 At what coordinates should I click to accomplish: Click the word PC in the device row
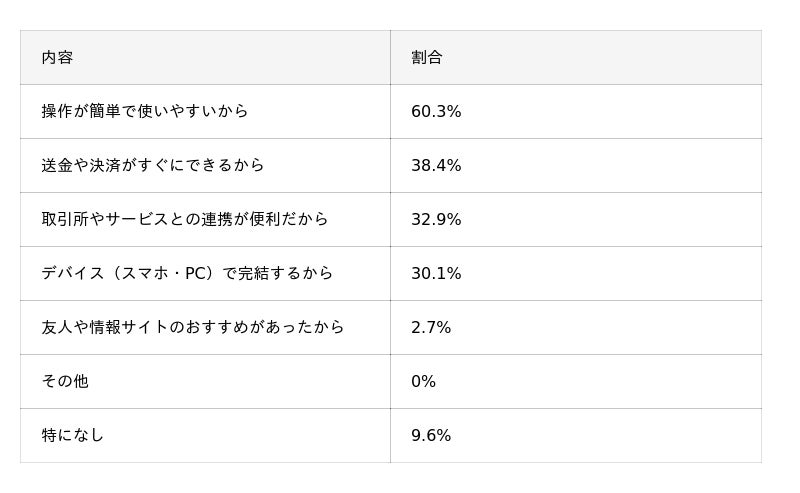(x=197, y=274)
